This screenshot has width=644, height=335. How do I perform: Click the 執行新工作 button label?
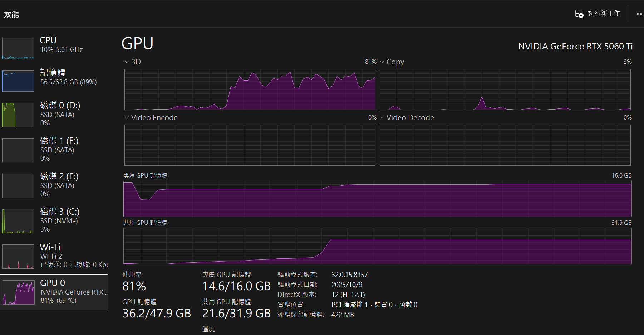pyautogui.click(x=604, y=14)
